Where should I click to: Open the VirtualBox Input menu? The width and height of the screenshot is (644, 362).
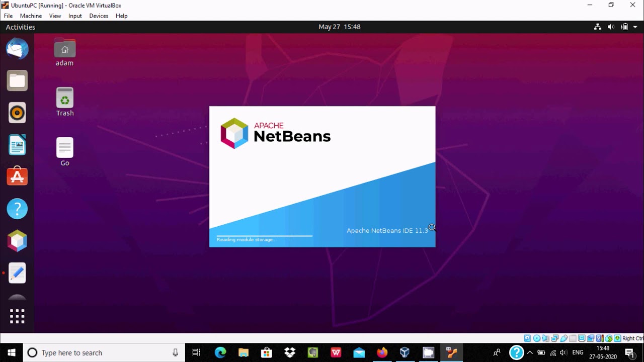pos(75,16)
